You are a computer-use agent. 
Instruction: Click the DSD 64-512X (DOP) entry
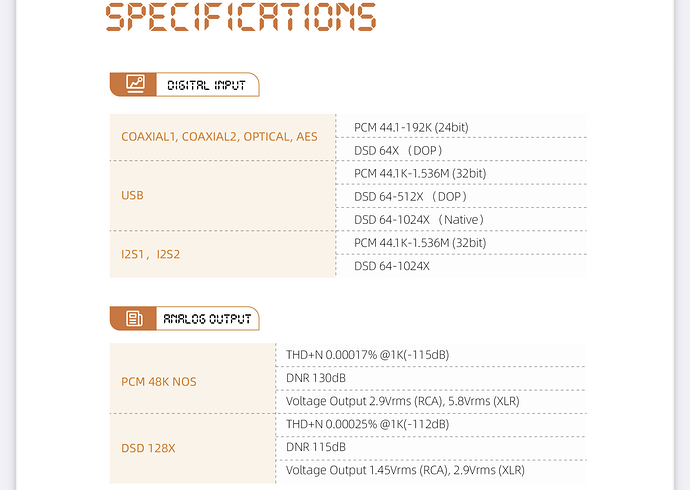[411, 196]
